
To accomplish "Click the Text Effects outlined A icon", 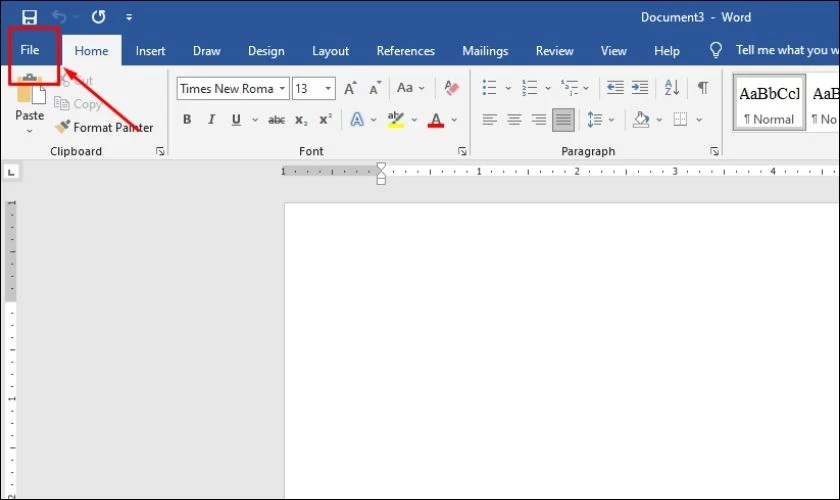I will click(x=357, y=120).
